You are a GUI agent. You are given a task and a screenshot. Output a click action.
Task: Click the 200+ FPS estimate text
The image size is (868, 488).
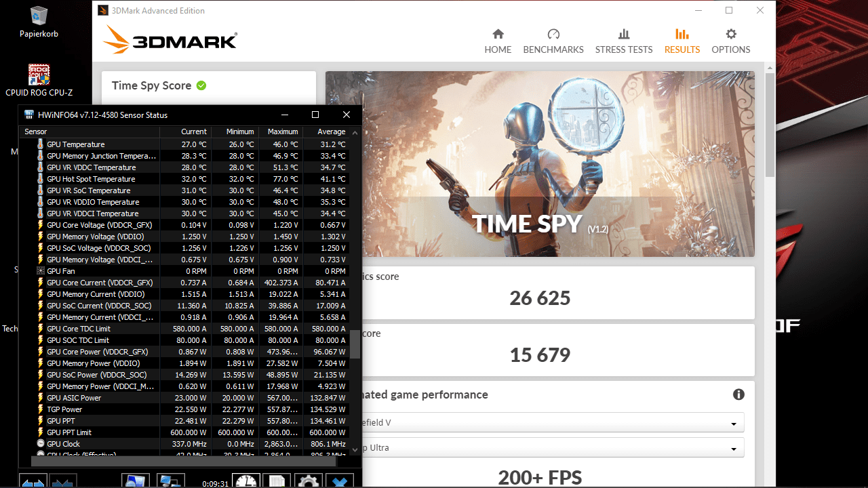(540, 478)
